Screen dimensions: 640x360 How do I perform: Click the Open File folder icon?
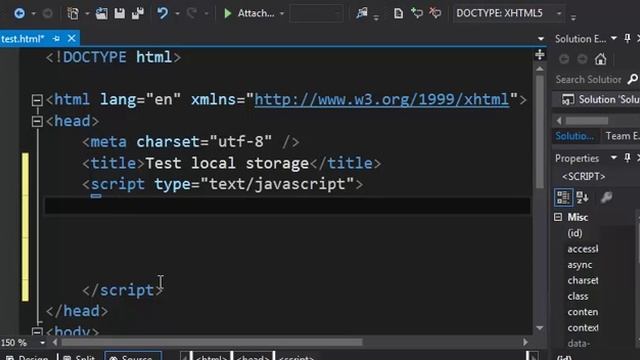(102, 13)
